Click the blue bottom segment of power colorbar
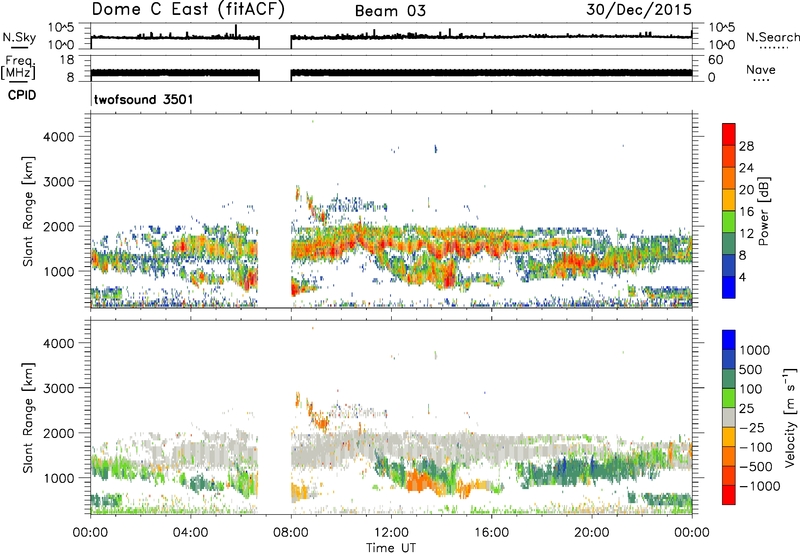This screenshot has width=800, height=554. click(x=729, y=287)
